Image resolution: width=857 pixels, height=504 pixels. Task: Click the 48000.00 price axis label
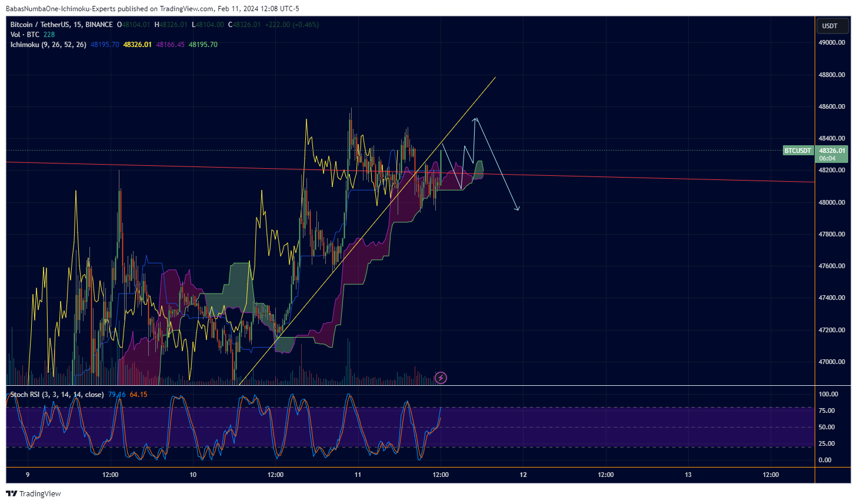click(x=832, y=202)
